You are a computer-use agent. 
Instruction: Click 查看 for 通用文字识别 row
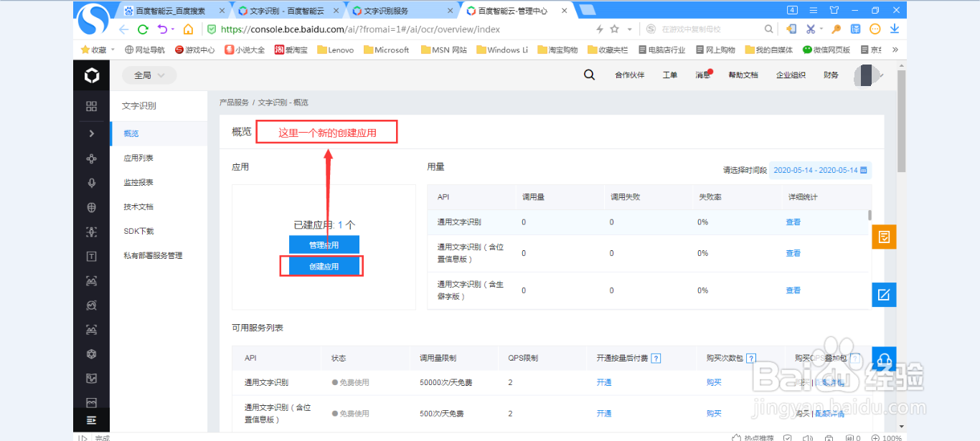point(793,222)
